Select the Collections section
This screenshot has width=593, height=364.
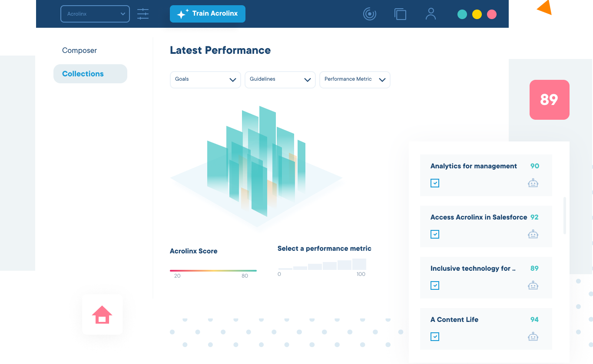83,74
